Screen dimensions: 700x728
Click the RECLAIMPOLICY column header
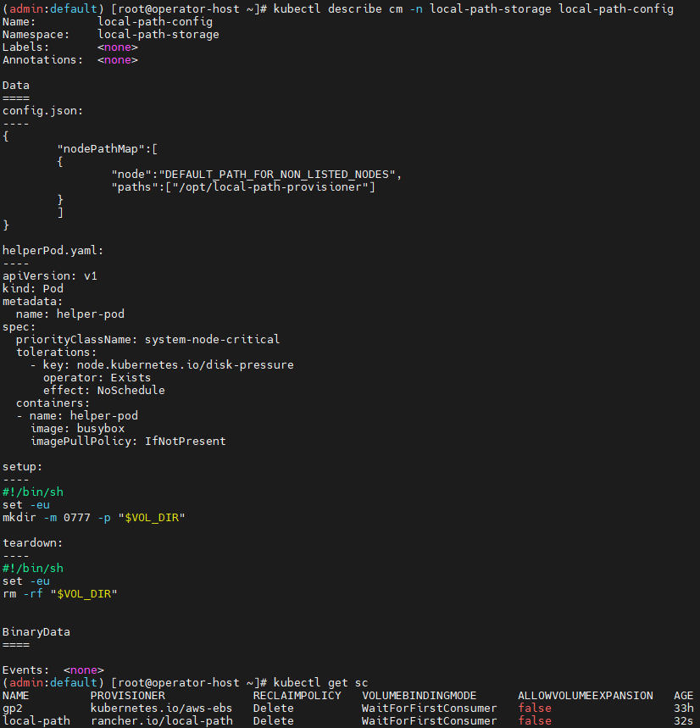(x=297, y=696)
